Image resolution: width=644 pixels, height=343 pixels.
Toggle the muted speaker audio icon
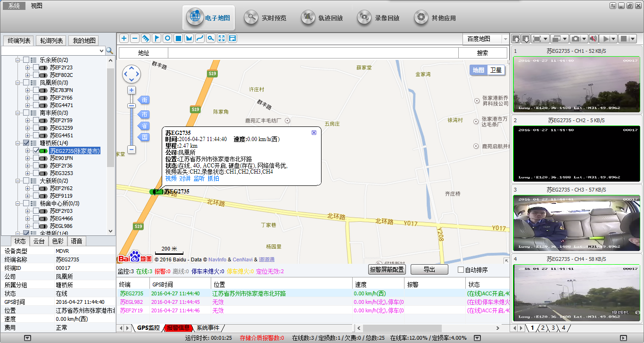(x=593, y=39)
